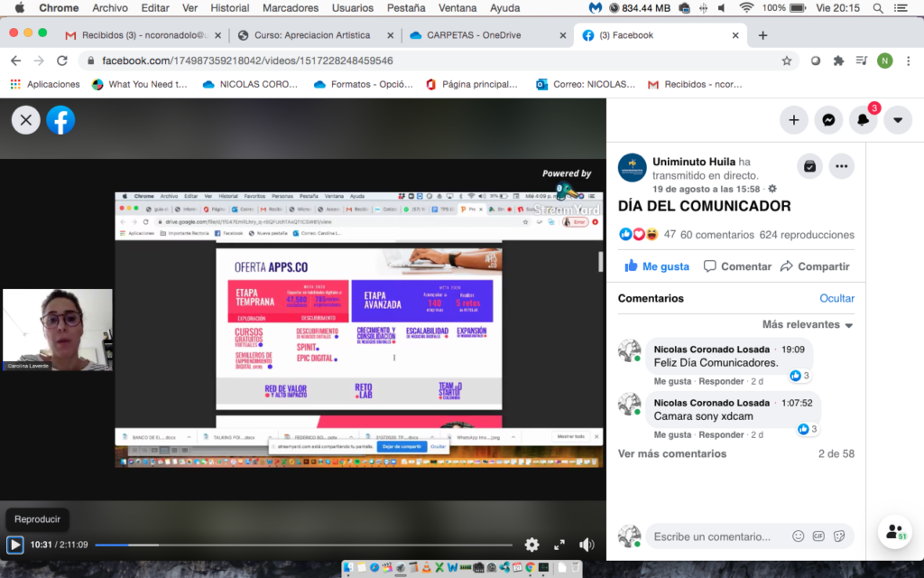This screenshot has height=578, width=924.
Task: Click the Compartir button
Action: coord(815,266)
